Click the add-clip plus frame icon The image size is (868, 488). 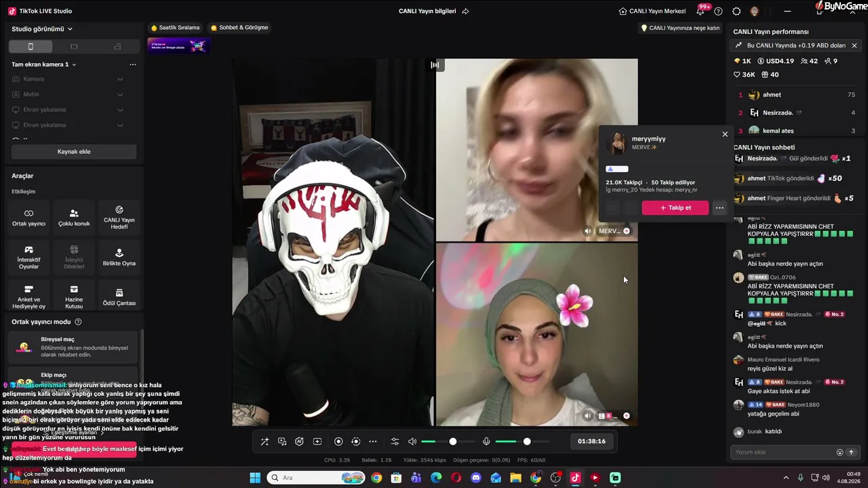[x=317, y=441]
